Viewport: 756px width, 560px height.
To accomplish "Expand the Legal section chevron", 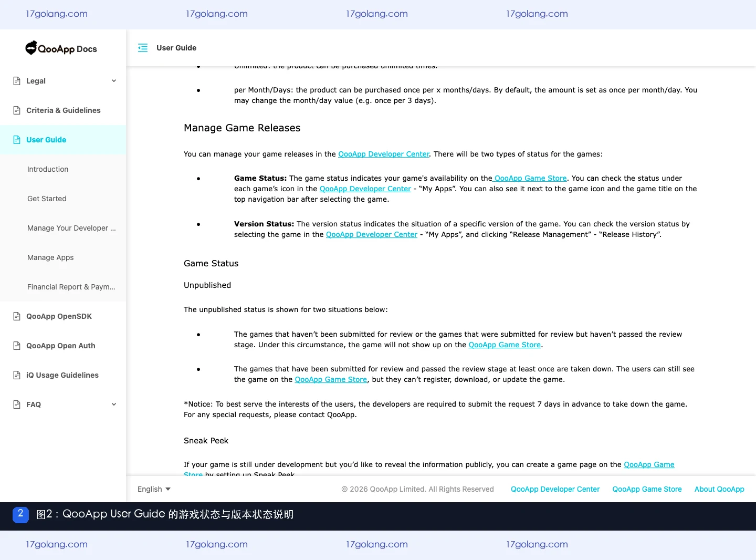I will [x=114, y=81].
